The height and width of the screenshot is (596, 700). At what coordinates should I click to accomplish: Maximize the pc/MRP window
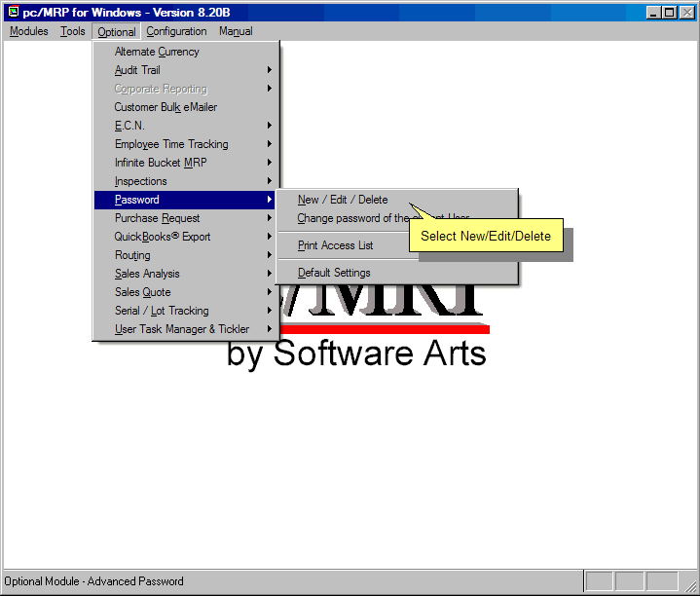[670, 12]
